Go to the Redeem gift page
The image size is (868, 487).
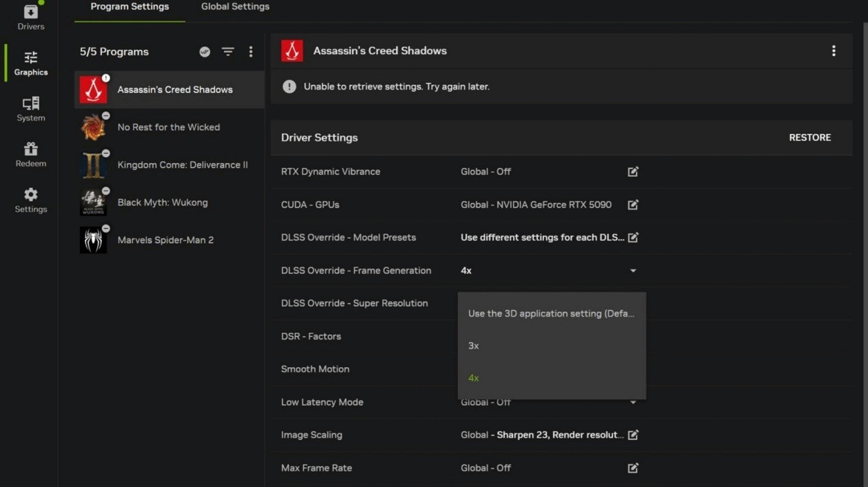[x=31, y=155]
